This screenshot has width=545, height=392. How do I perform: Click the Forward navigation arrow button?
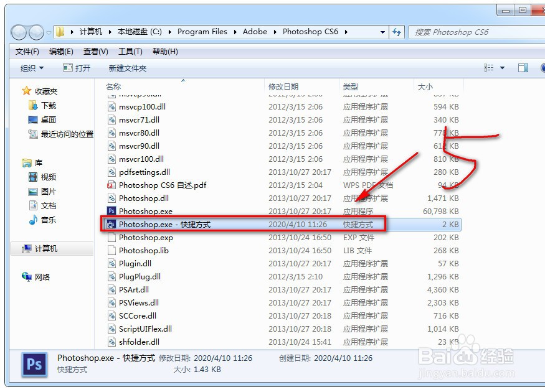[x=36, y=32]
